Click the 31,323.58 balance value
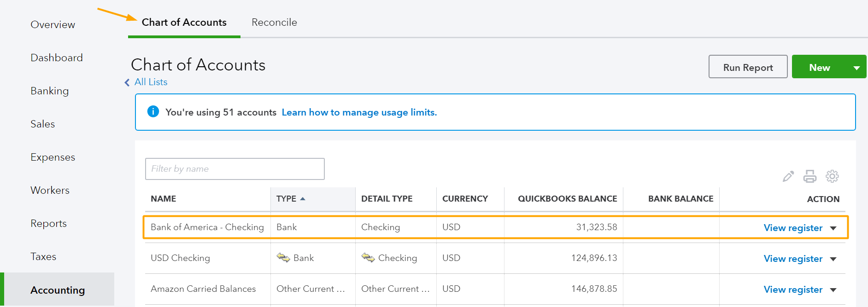Image resolution: width=868 pixels, height=307 pixels. click(597, 227)
